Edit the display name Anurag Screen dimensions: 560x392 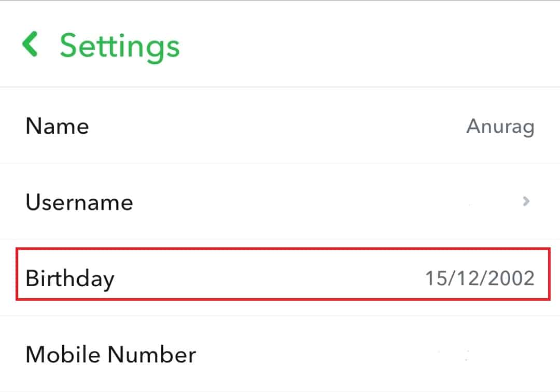500,126
